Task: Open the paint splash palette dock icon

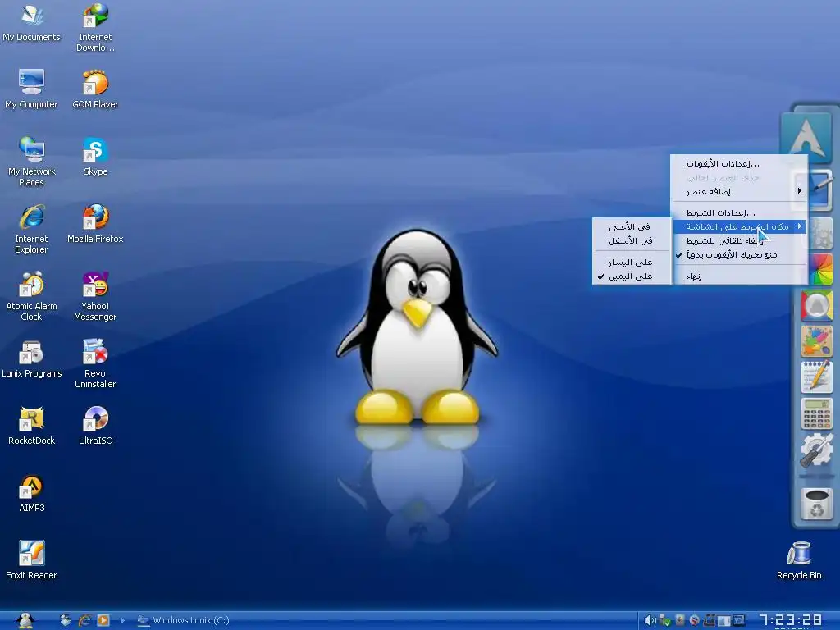Action: click(x=816, y=340)
